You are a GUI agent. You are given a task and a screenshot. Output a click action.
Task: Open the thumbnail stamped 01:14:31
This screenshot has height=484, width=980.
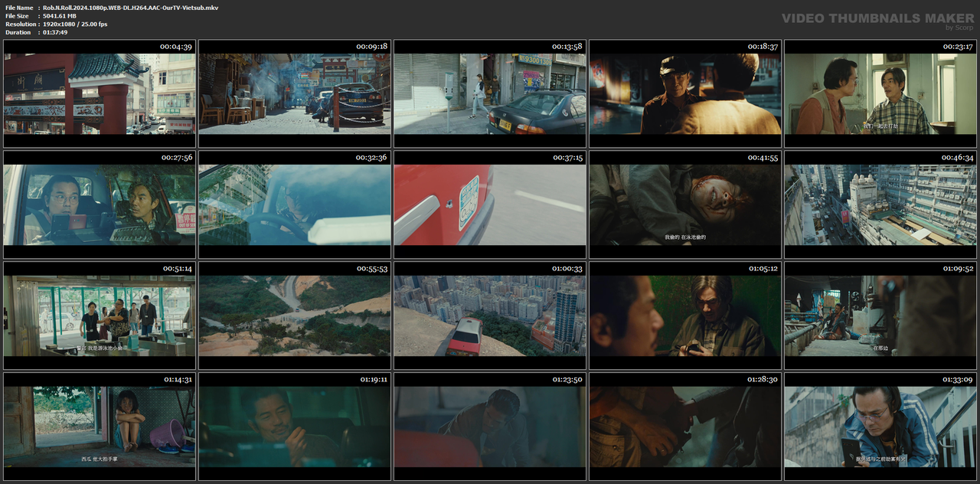click(100, 427)
